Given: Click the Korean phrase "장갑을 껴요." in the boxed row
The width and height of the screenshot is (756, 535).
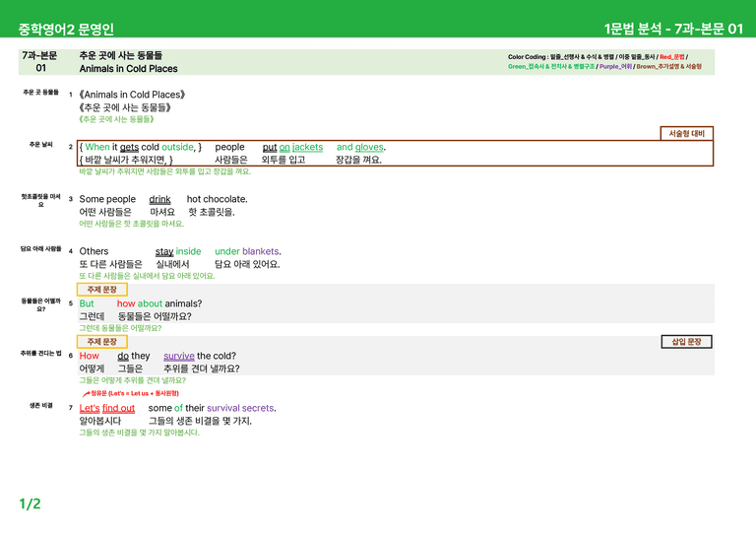Looking at the screenshot, I should (x=358, y=160).
